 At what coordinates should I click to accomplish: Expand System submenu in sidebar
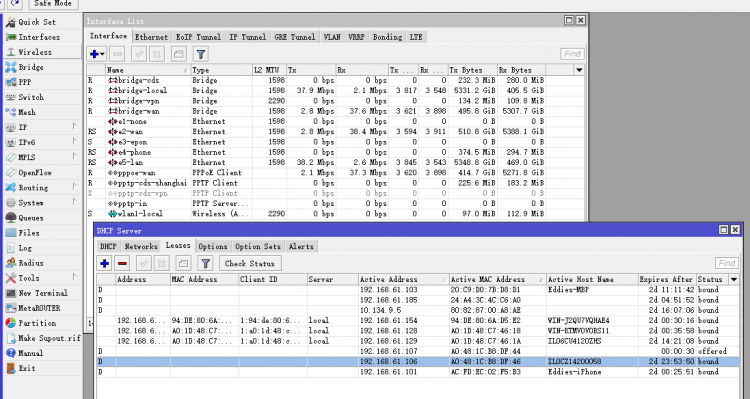(x=75, y=202)
